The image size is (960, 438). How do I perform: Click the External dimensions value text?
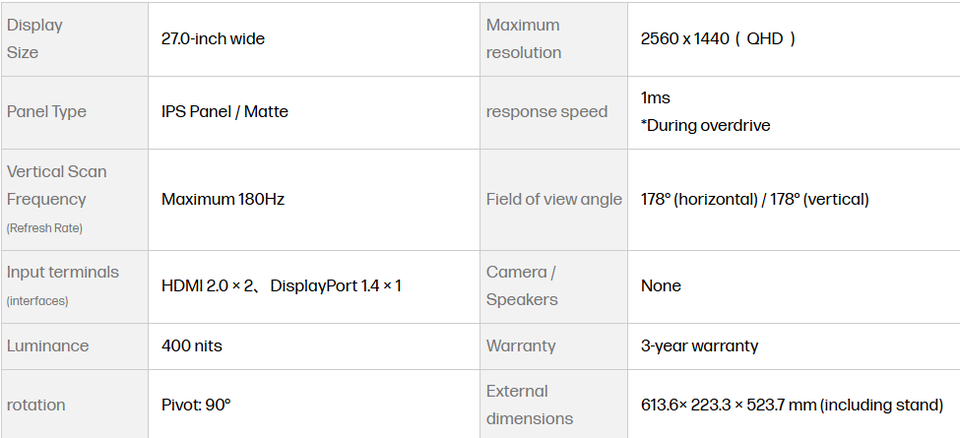pyautogui.click(x=792, y=405)
